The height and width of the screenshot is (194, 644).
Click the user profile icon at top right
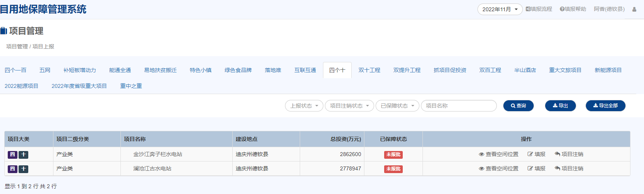[x=634, y=9]
